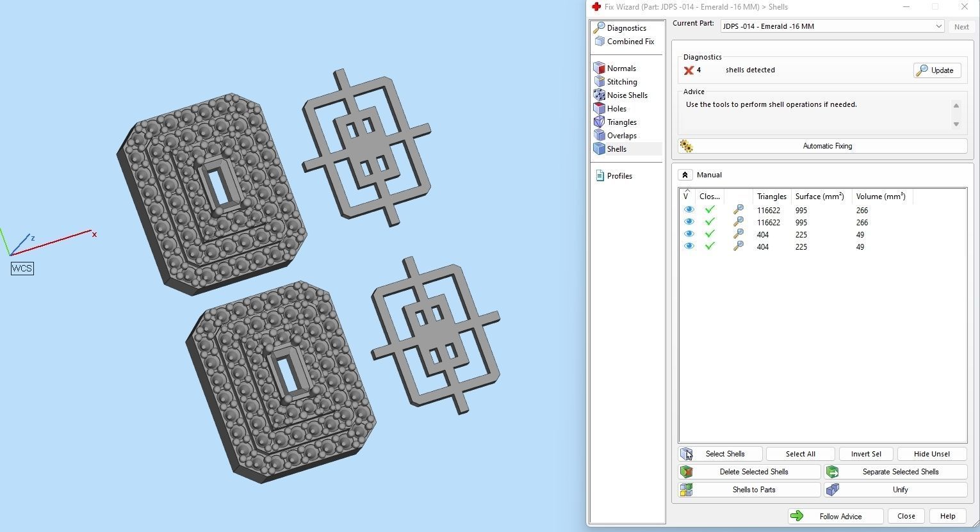
Task: Open the Current Part dropdown
Action: click(x=832, y=26)
